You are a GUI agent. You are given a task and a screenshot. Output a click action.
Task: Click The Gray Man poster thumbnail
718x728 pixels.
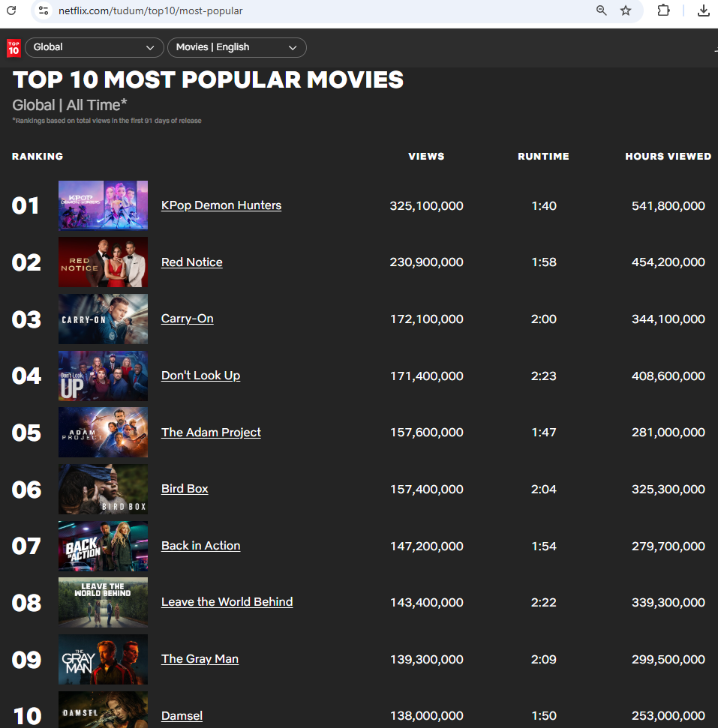coord(104,659)
